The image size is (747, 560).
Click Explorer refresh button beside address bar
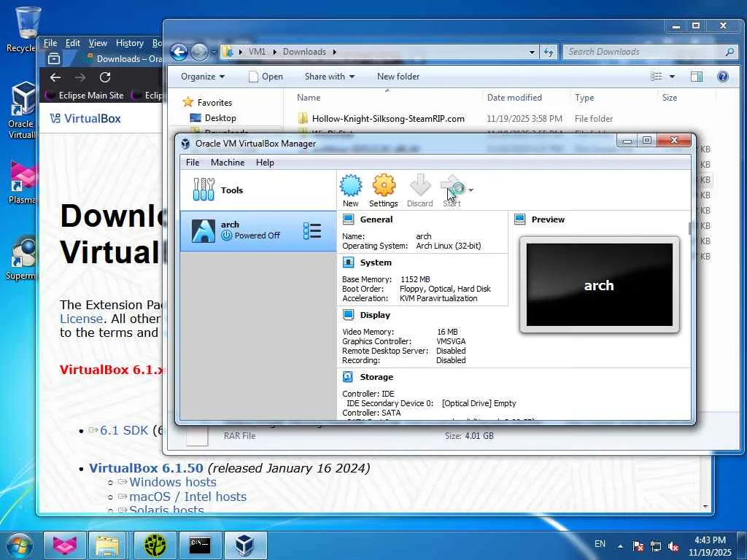pos(549,52)
